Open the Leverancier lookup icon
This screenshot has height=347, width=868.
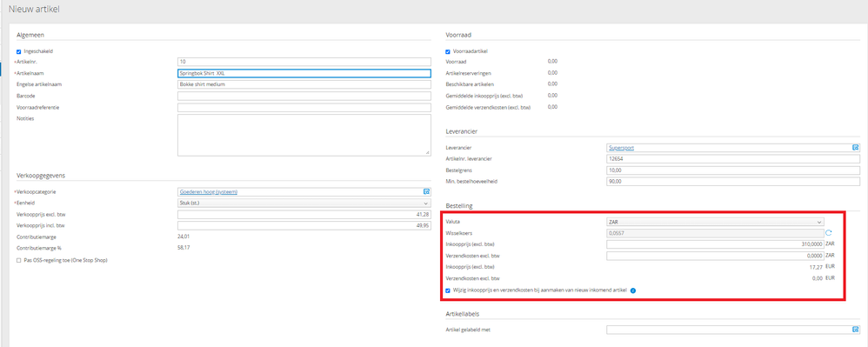point(855,148)
